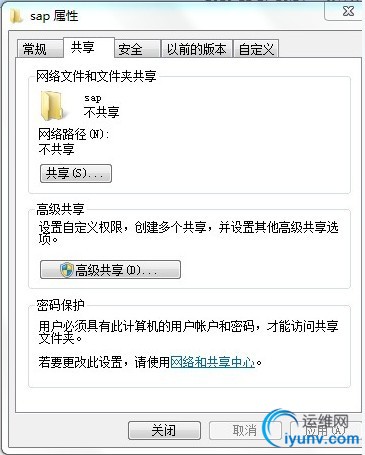This screenshot has height=455, width=365.
Task: Click the 密码保护 description paragraph
Action: pos(188,332)
